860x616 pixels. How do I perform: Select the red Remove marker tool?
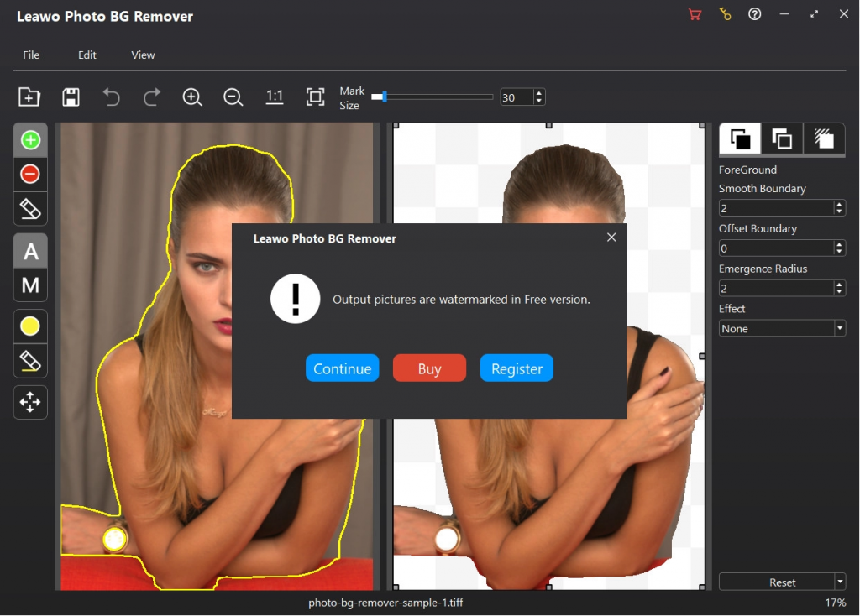click(x=29, y=174)
